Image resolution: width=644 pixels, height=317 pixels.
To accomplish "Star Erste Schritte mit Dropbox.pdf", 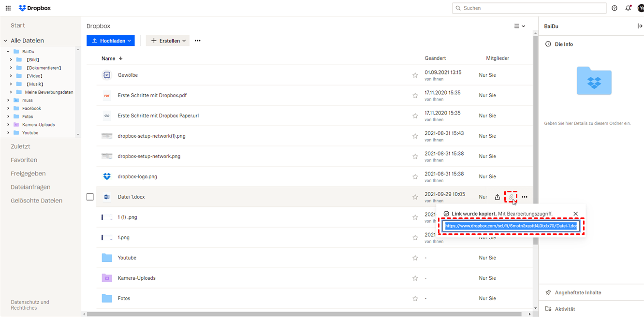I will [x=415, y=96].
